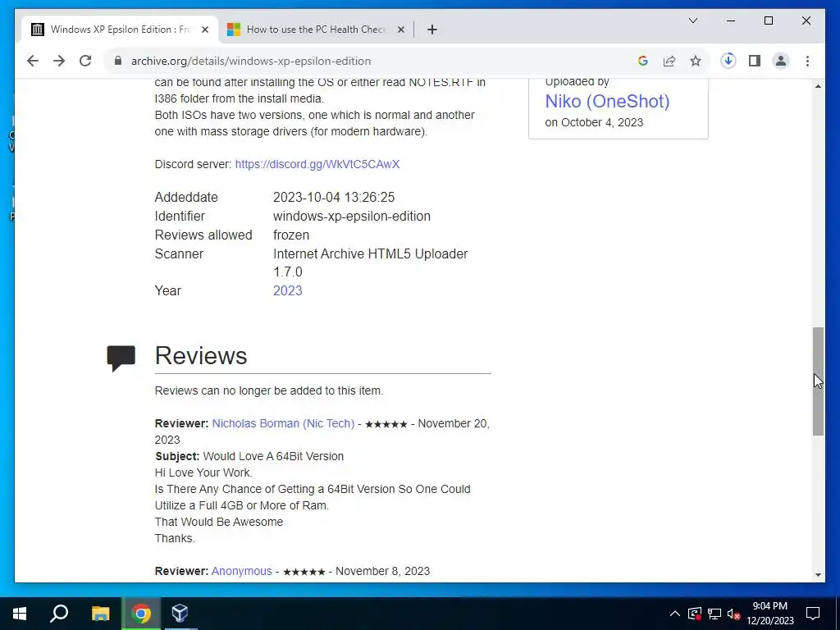Bookmark this page with the star icon
Image resolution: width=840 pixels, height=630 pixels.
pyautogui.click(x=696, y=61)
